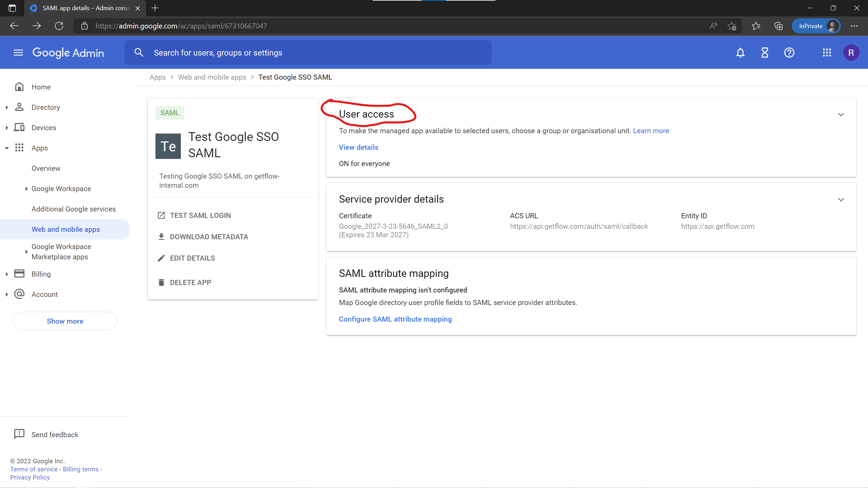
Task: Expand the Billing section arrow
Action: (7, 274)
